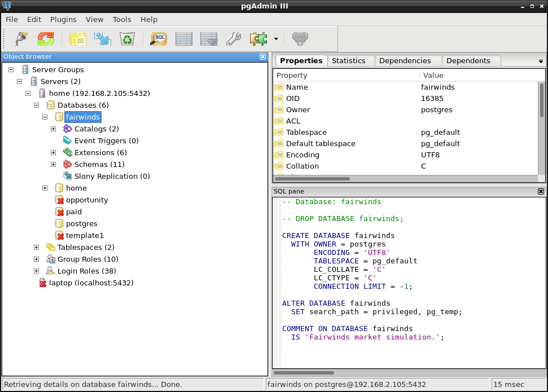This screenshot has height=392, width=548.
Task: Launch the SQL query tool
Action: click(159, 38)
